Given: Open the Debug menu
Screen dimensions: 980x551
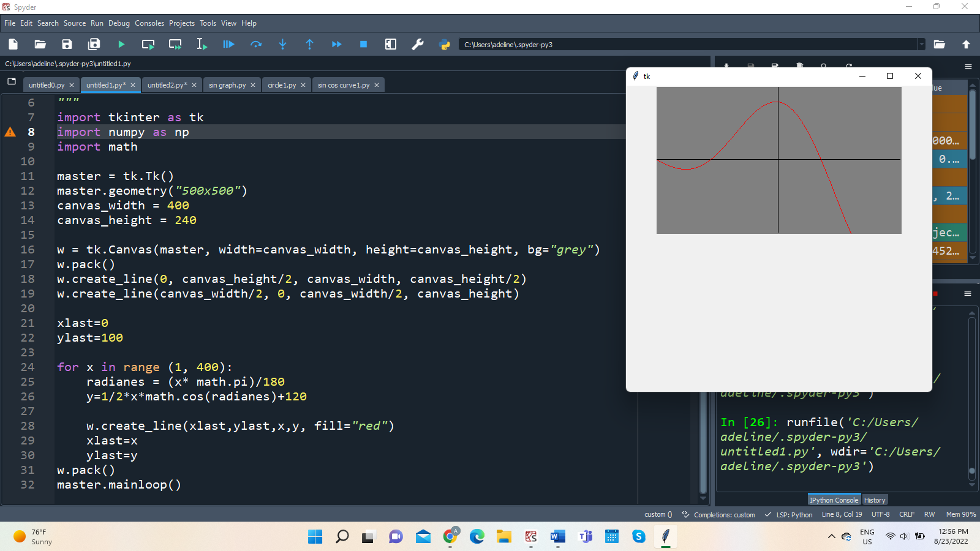Looking at the screenshot, I should [119, 23].
